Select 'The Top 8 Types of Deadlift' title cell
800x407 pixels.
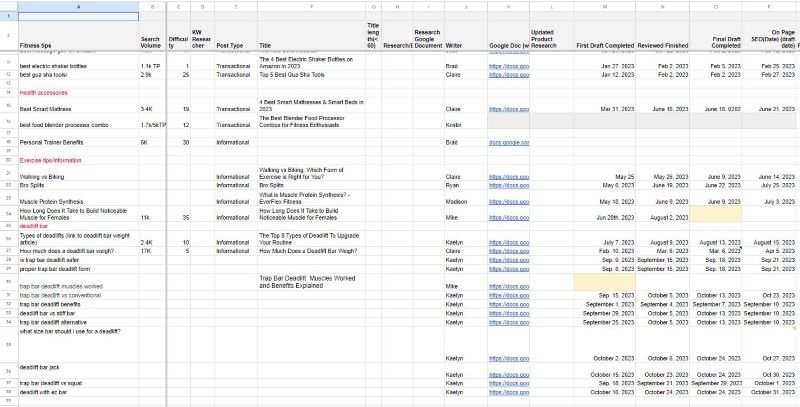coord(311,239)
